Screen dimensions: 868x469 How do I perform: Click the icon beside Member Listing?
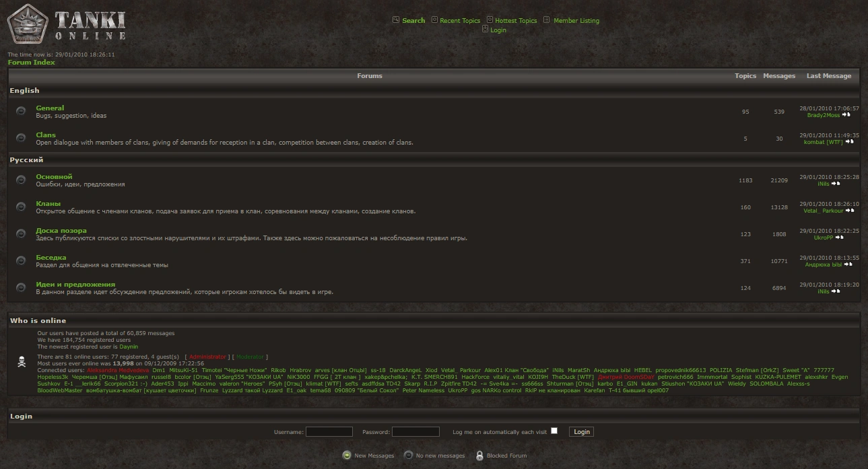(x=547, y=20)
